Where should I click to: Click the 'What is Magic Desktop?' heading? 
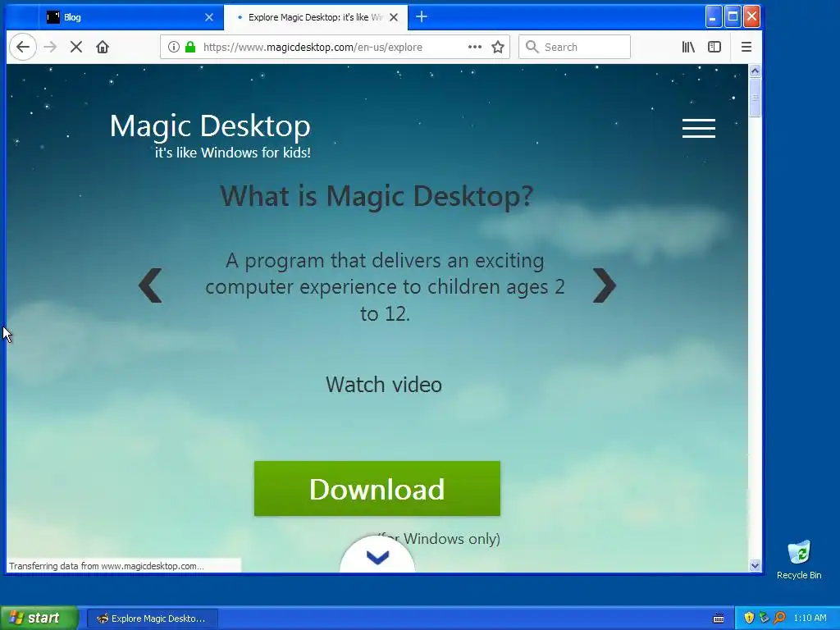click(377, 196)
